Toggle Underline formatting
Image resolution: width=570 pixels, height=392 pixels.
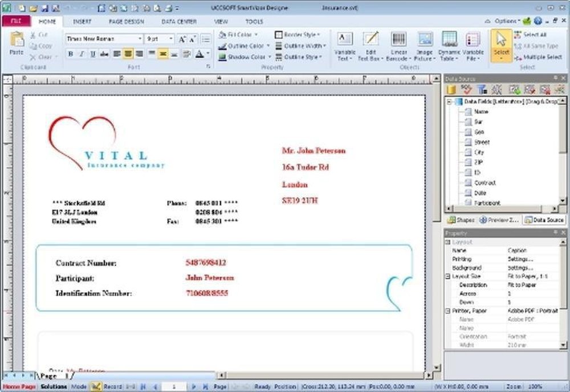pyautogui.click(x=93, y=54)
